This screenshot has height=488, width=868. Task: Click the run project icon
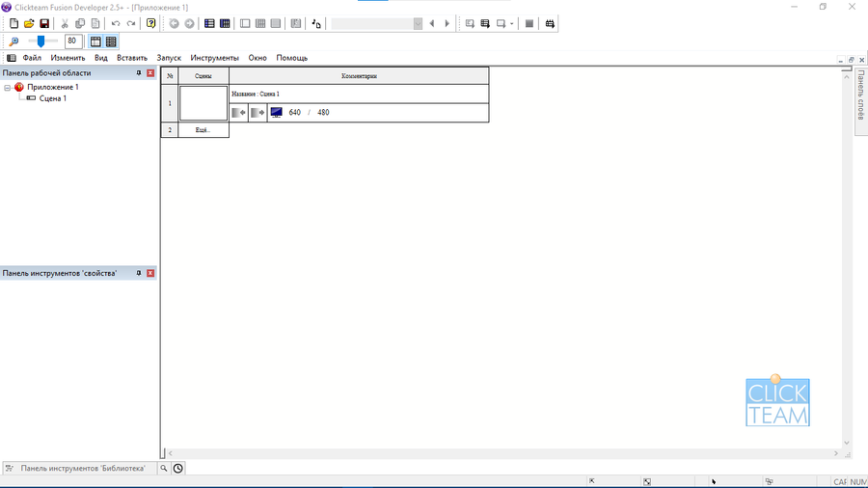[x=470, y=23]
